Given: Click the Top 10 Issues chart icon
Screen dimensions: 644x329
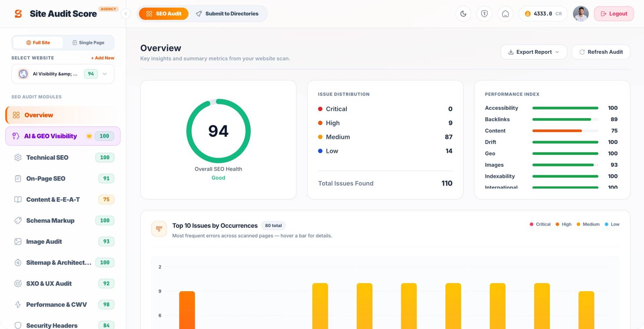Looking at the screenshot, I should 159,229.
